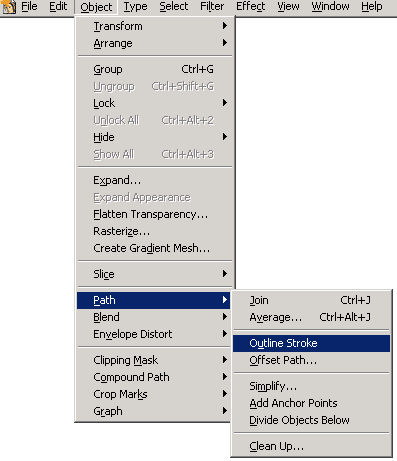Choose Flatten Transparency command

[x=154, y=214]
